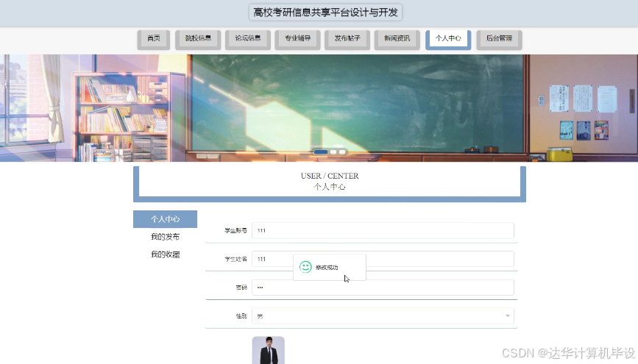The width and height of the screenshot is (638, 364).
Task: Select 个人中心 in the left sidebar
Action: 165,219
